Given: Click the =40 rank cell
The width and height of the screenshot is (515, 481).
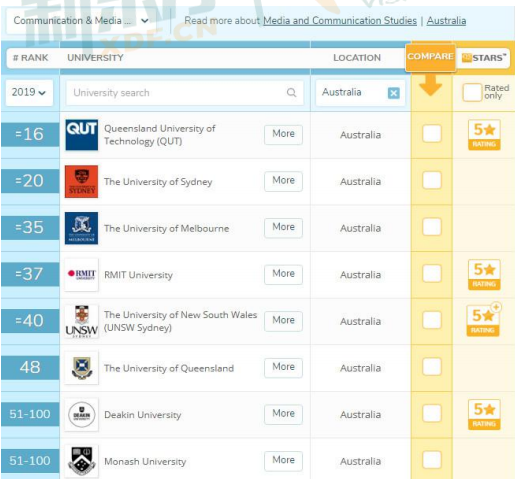Looking at the screenshot, I should click(x=30, y=321).
